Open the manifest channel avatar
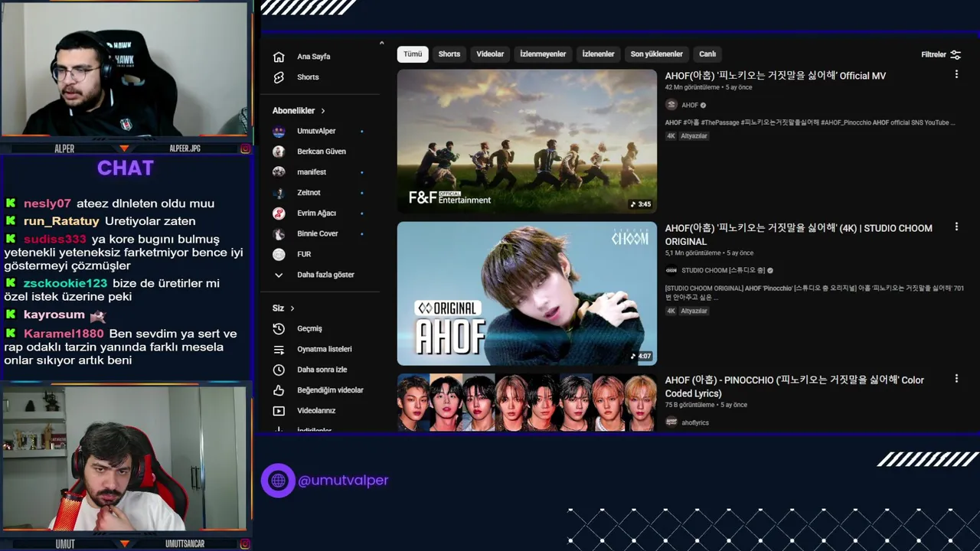 [279, 172]
